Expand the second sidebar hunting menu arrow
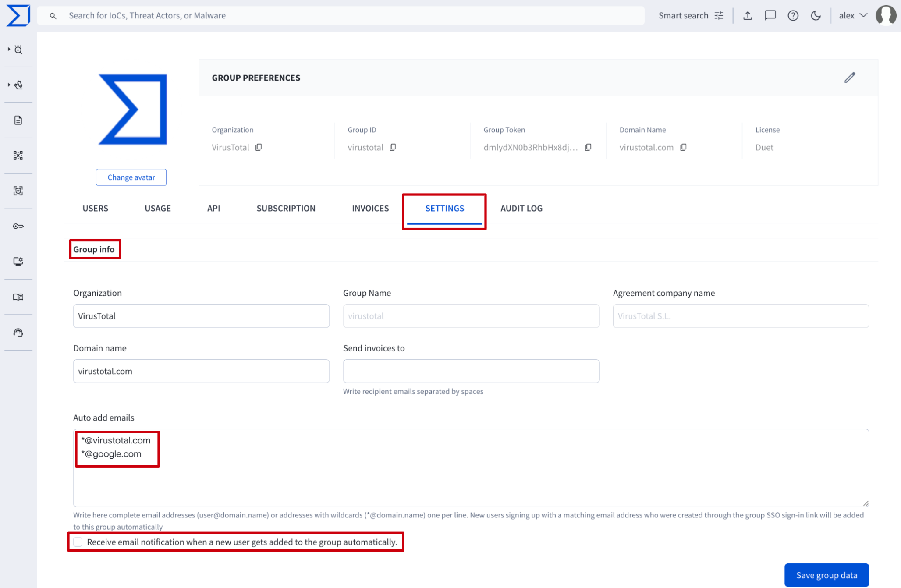The width and height of the screenshot is (901, 588). coord(9,85)
